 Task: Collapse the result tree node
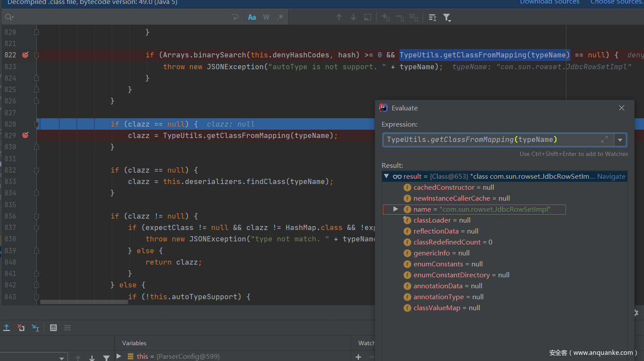tap(386, 177)
